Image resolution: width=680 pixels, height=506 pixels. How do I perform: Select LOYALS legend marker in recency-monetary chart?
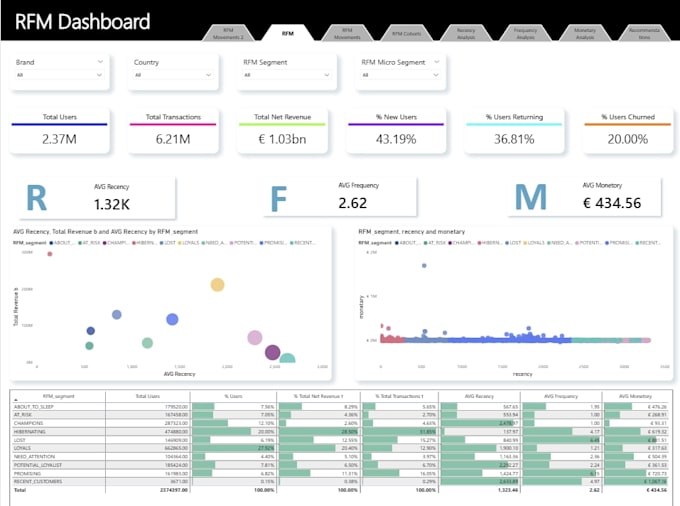[x=525, y=243]
